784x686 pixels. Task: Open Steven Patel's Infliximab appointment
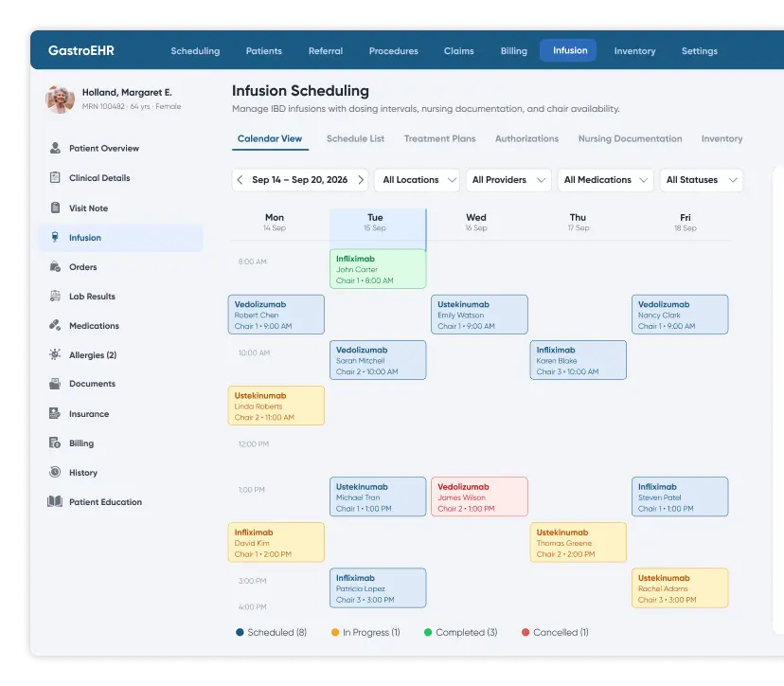point(680,496)
